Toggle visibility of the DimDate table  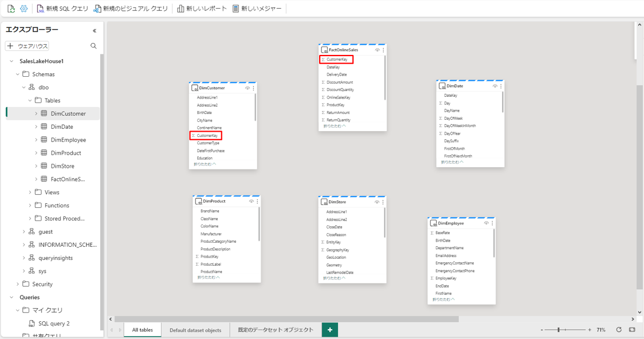(x=495, y=86)
